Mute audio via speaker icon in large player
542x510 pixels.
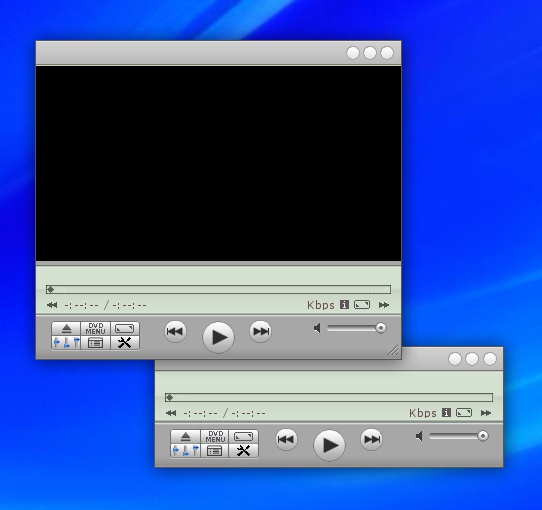point(317,328)
